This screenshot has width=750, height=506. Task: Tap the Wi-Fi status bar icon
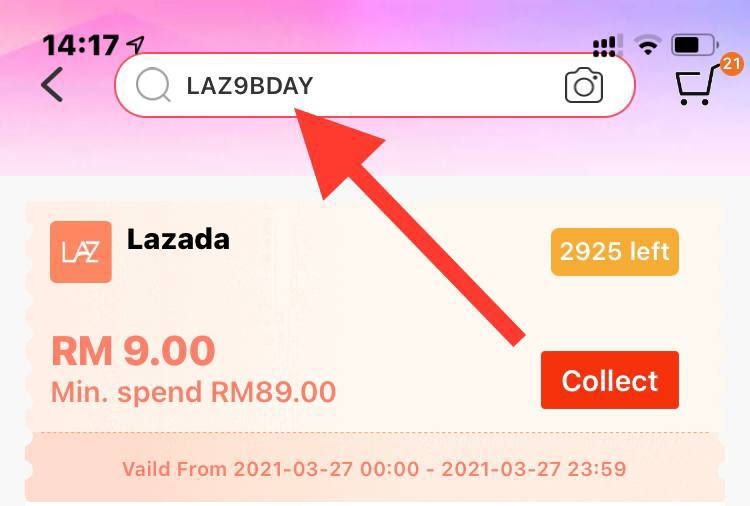click(x=648, y=45)
